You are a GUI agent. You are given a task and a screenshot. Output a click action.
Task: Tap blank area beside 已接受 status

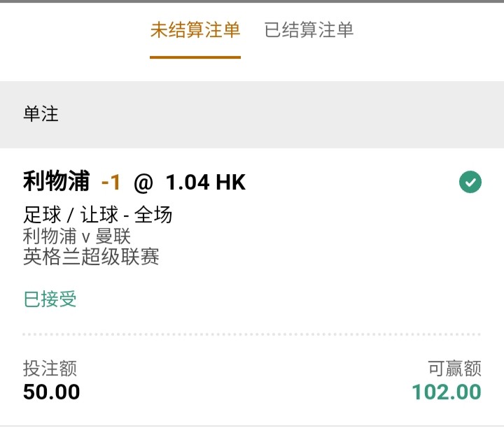280,299
